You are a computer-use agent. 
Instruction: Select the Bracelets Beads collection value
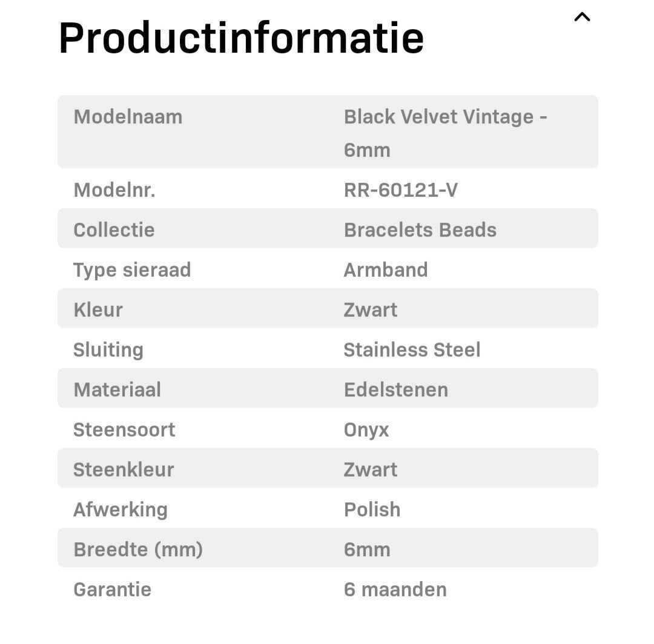(x=420, y=230)
